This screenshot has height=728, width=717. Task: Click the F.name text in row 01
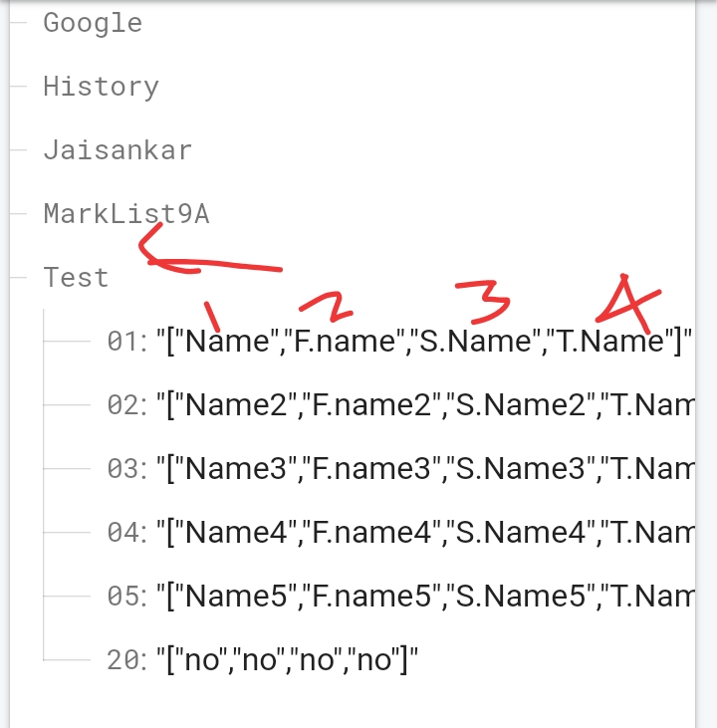(345, 342)
